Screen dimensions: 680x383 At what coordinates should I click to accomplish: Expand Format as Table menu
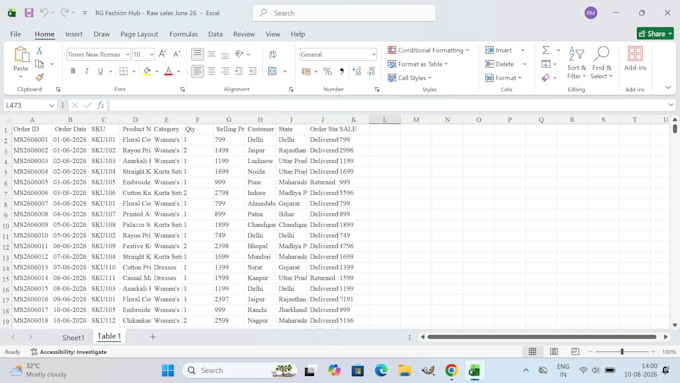[x=418, y=64]
